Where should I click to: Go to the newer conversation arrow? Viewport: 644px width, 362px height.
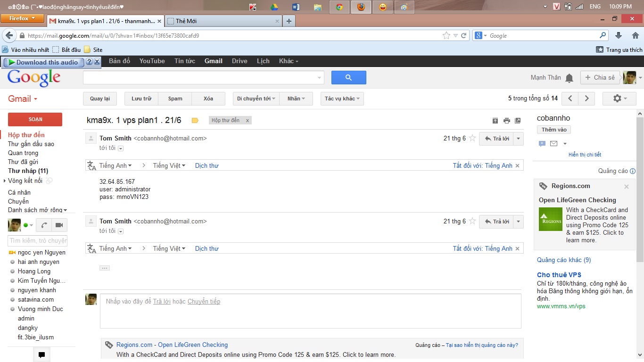point(570,99)
